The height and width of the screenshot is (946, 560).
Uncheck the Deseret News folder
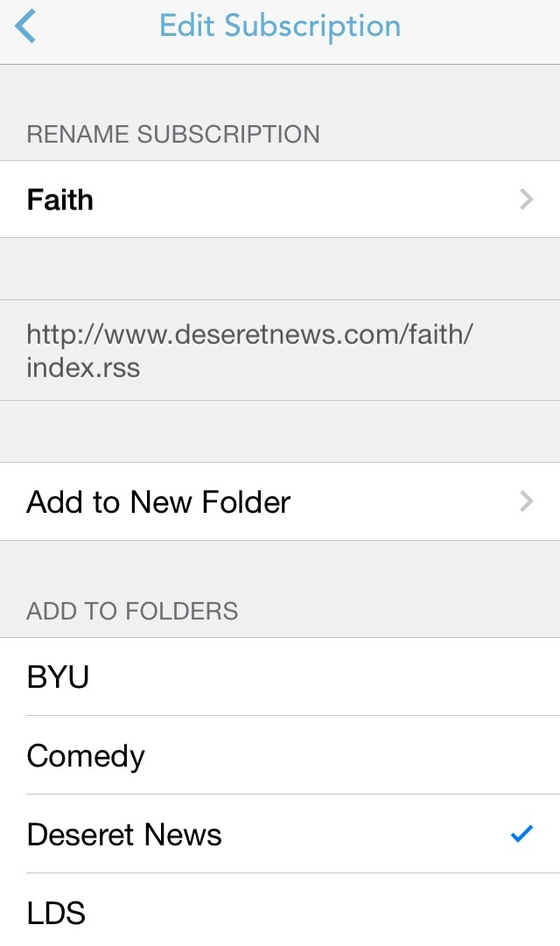tap(280, 834)
